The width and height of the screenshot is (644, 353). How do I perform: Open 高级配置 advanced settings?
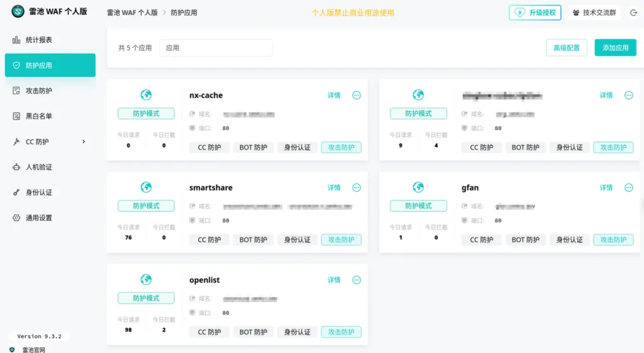566,48
